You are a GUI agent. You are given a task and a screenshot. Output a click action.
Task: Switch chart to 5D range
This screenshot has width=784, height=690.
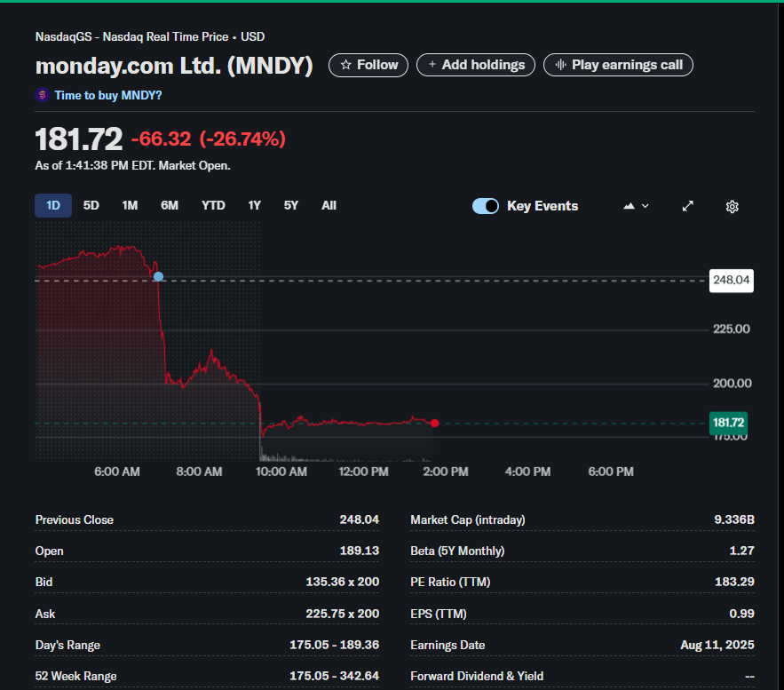coord(91,205)
